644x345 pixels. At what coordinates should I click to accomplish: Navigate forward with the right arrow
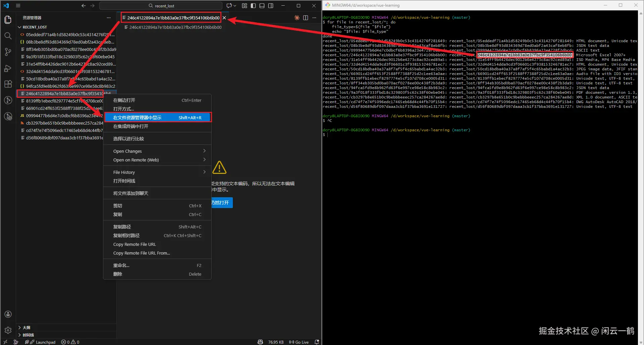tap(93, 6)
